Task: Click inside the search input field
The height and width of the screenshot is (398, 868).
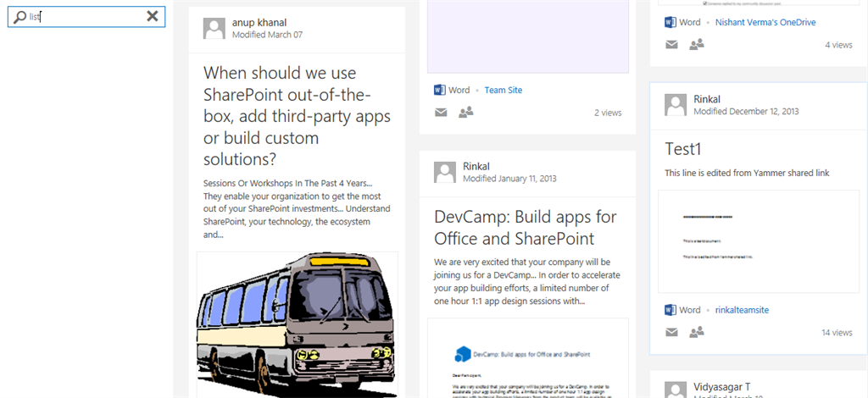Action: (x=85, y=16)
